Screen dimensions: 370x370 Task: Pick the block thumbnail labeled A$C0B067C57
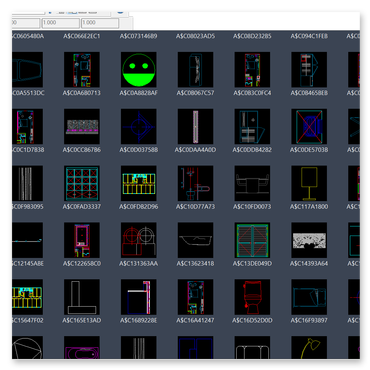pos(195,70)
